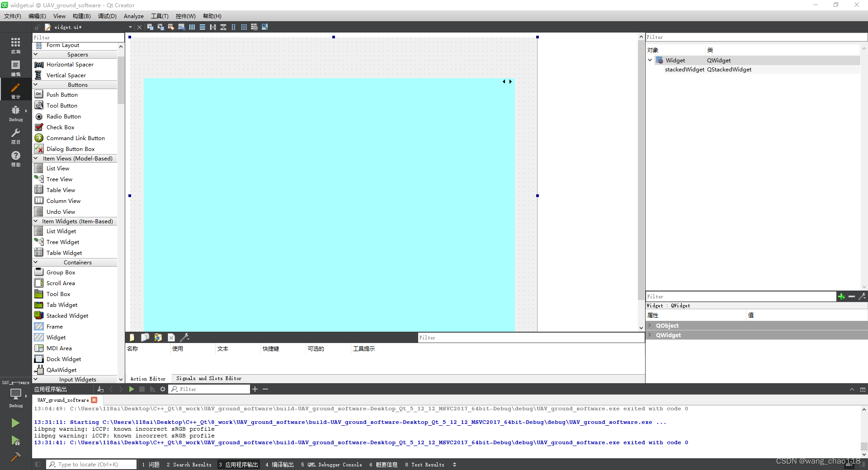
Task: Select stackedWidget row in object inspector
Action: (x=753, y=70)
